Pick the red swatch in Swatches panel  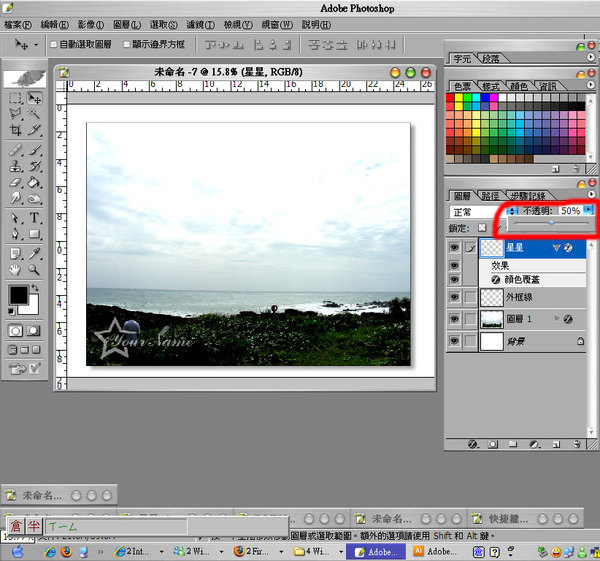coord(450,97)
